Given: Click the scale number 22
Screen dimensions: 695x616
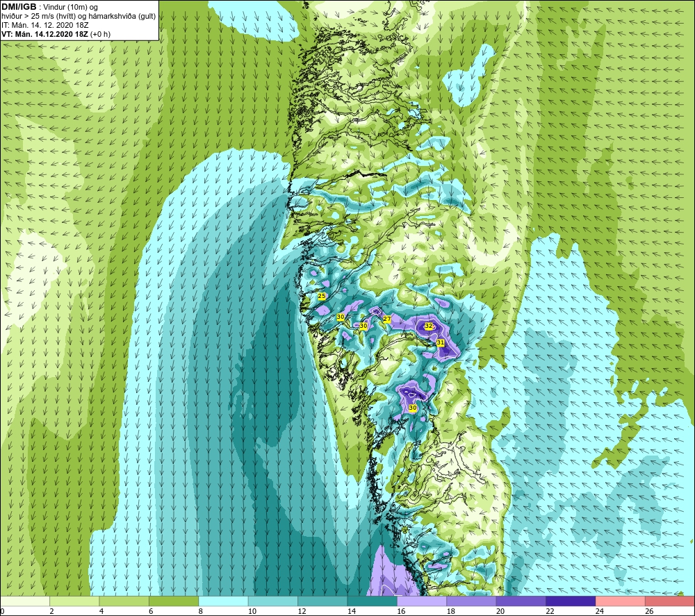Looking at the screenshot, I should click(550, 611).
